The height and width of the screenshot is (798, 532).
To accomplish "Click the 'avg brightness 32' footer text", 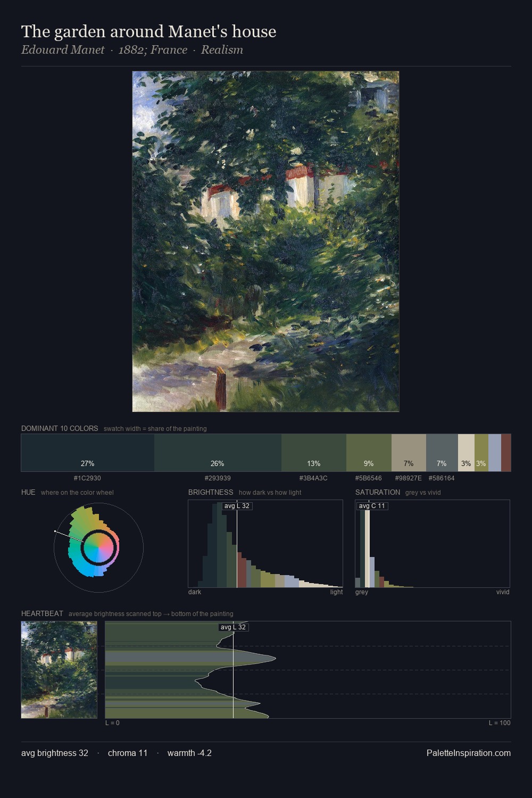I will point(55,753).
